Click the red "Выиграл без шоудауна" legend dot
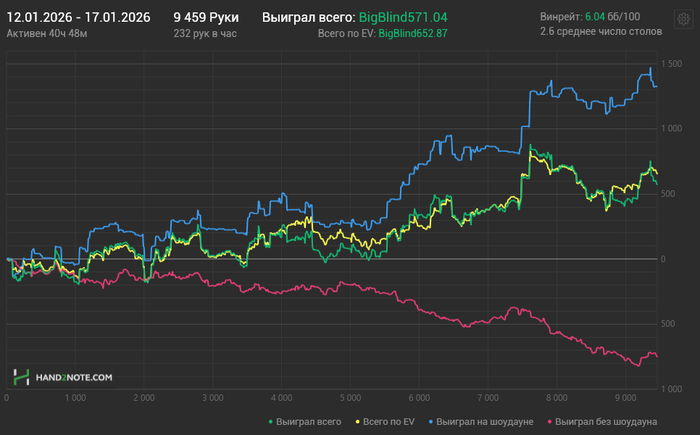 [549, 421]
